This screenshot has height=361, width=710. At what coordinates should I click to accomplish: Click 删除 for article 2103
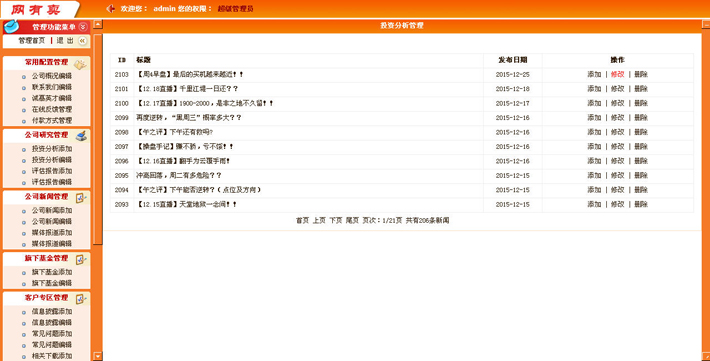[x=641, y=74]
